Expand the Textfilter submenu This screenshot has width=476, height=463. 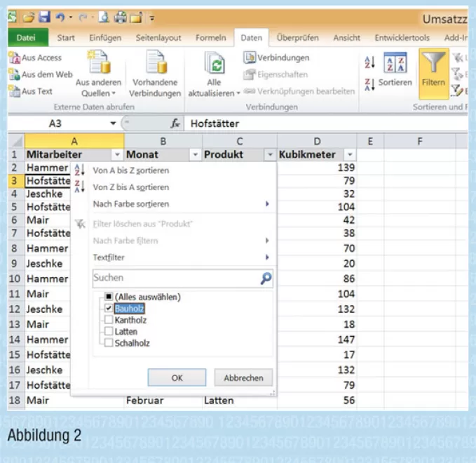(267, 257)
